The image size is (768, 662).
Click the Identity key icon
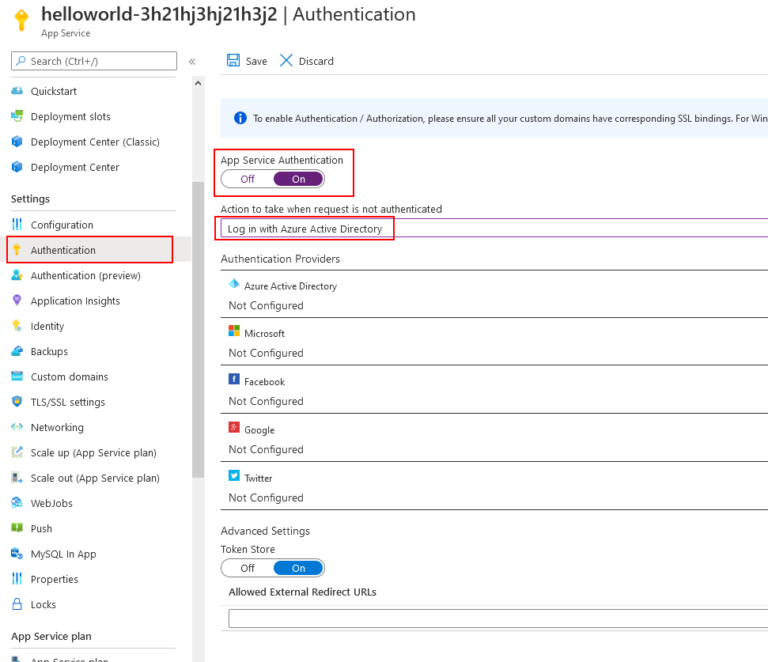(17, 326)
